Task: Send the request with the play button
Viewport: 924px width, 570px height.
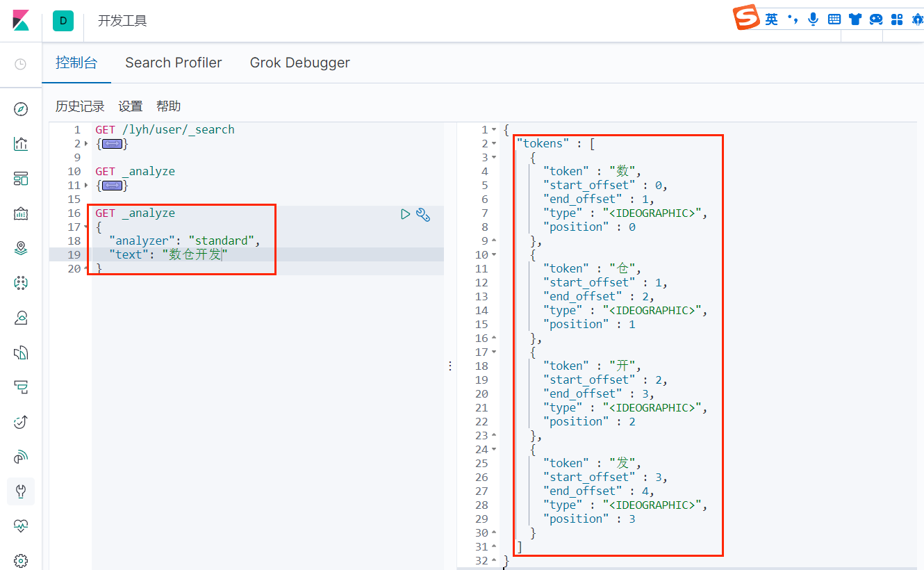Action: coord(406,214)
